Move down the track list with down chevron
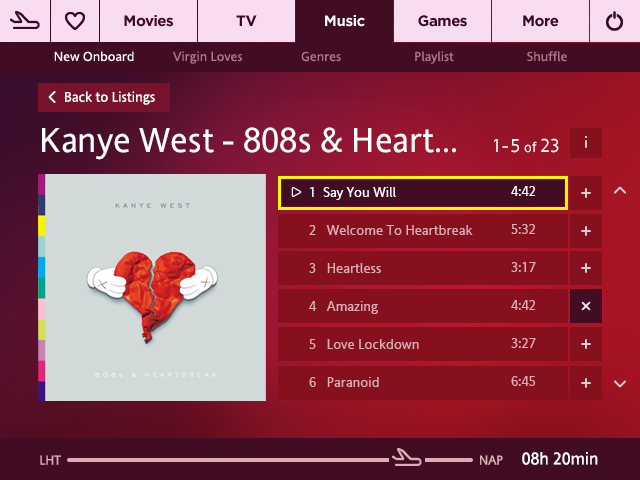Image resolution: width=640 pixels, height=480 pixels. [620, 383]
